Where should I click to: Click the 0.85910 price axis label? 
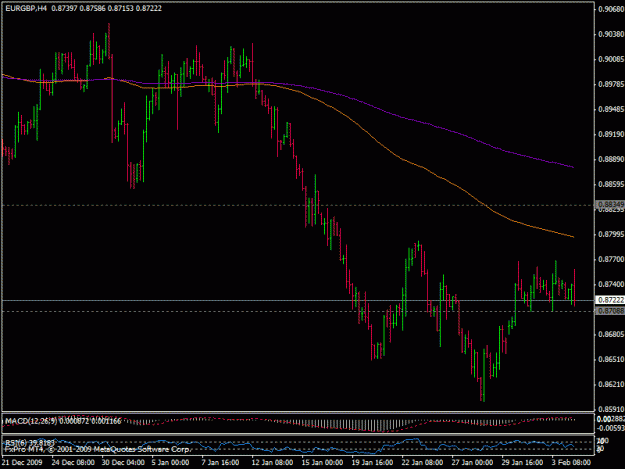click(611, 409)
